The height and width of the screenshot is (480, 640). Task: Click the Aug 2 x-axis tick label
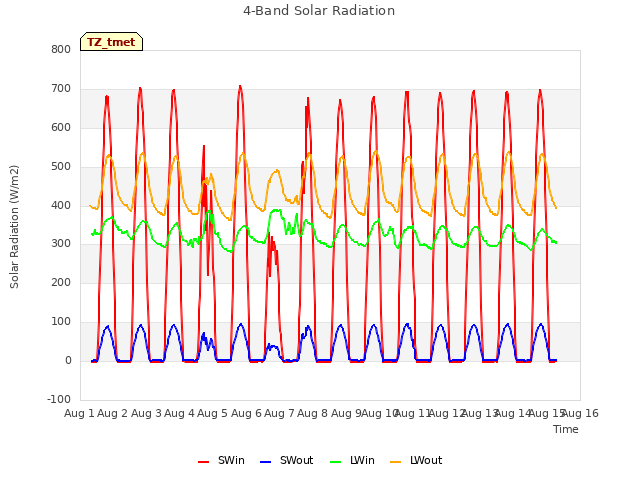[x=113, y=413]
